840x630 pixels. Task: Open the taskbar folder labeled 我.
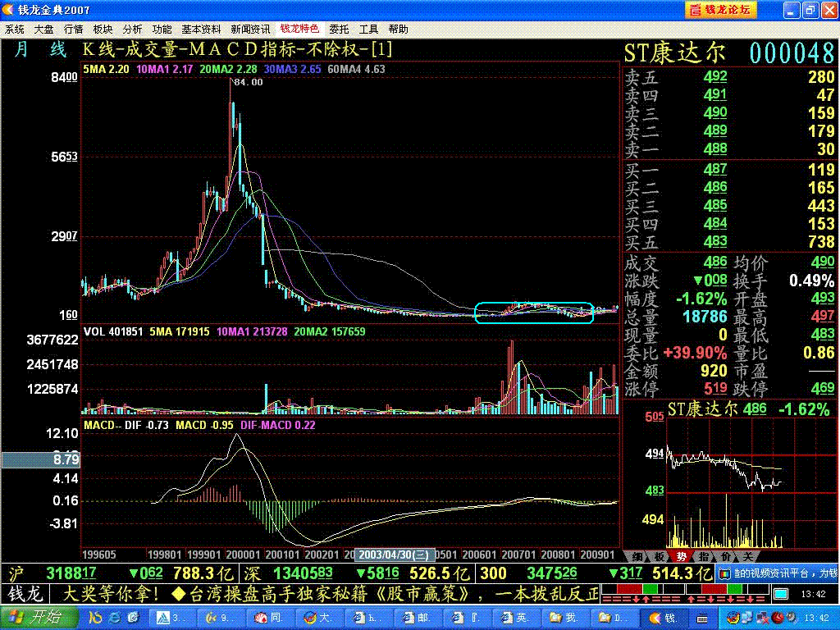567,618
